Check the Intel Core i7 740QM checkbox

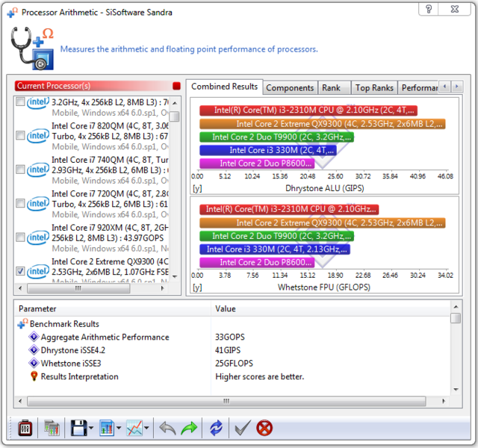pos(20,169)
